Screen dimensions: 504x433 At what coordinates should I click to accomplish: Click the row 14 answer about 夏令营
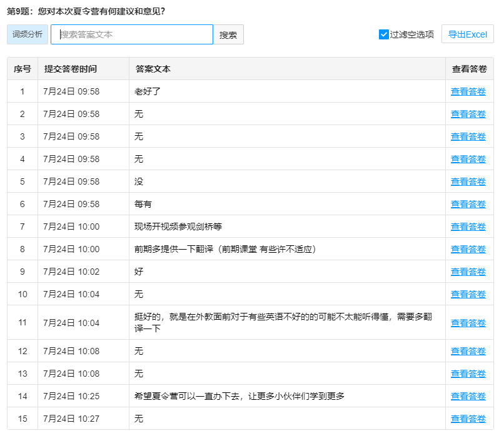[239, 396]
